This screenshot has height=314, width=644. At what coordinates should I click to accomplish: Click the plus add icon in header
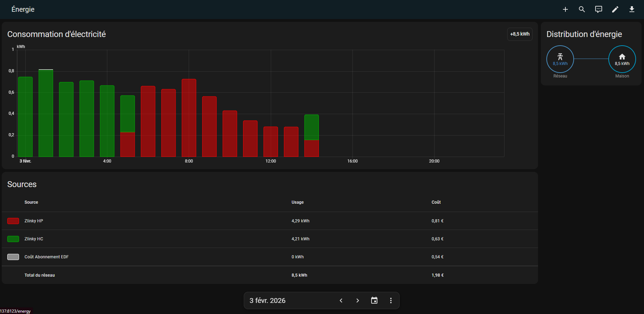tap(565, 9)
